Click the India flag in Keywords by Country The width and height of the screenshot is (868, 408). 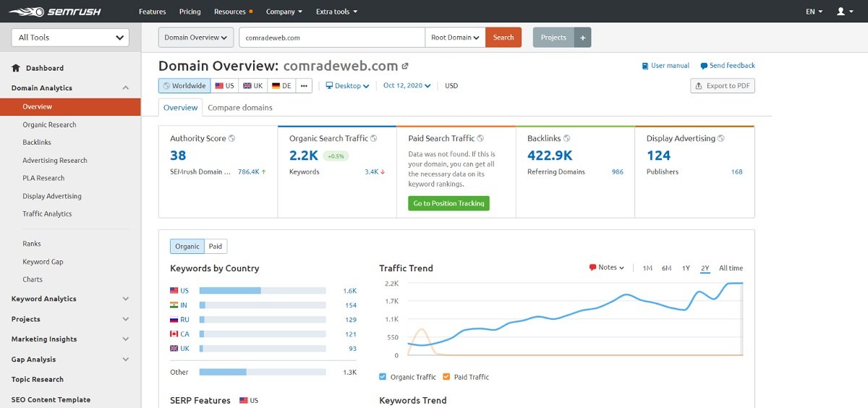pos(174,305)
